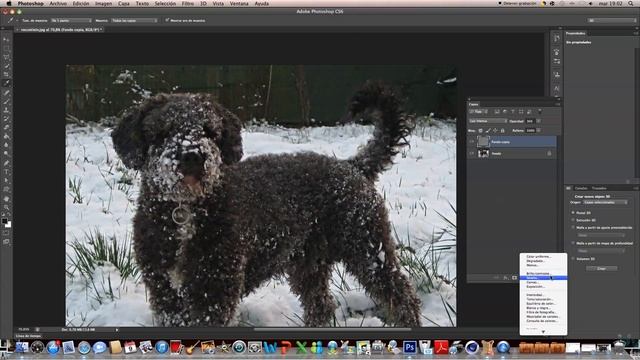The height and width of the screenshot is (360, 640).
Task: Open the 'Línea de tiempo' panel tab
Action: click(29, 336)
